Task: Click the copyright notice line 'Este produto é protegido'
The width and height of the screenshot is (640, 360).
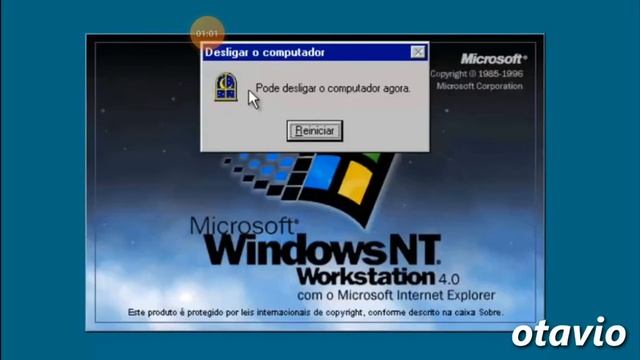Action: tap(315, 313)
